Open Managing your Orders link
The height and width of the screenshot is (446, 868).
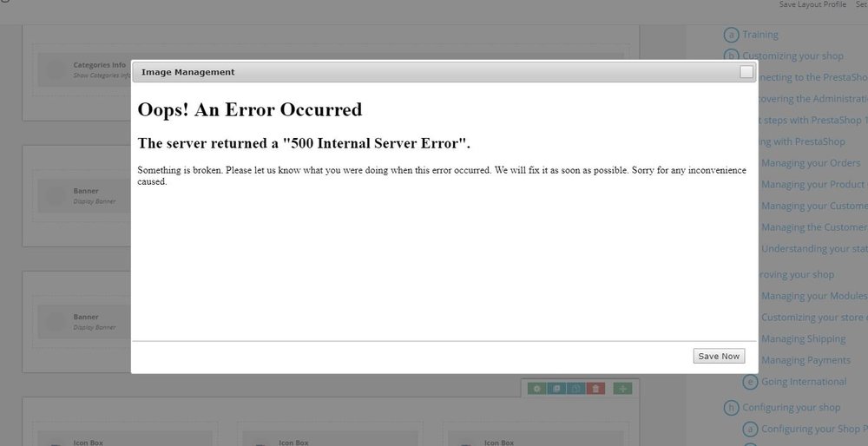pos(811,162)
